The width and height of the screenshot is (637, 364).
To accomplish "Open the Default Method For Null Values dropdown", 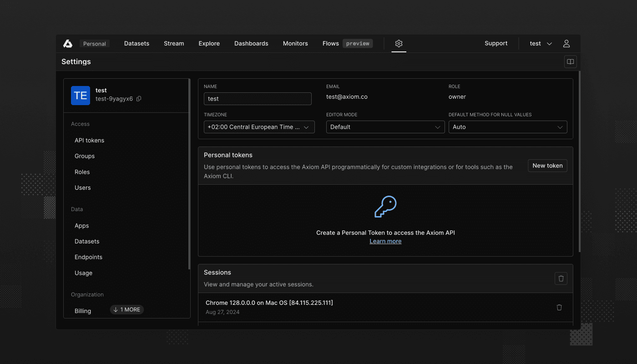I will click(x=507, y=127).
